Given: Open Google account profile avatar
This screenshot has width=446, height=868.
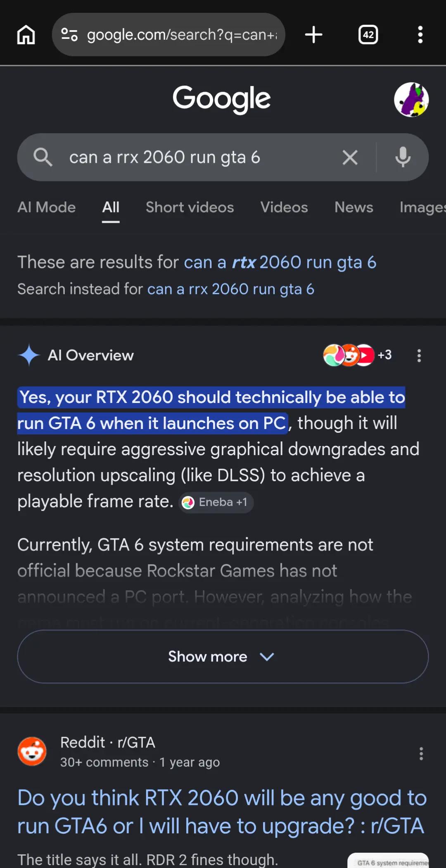Looking at the screenshot, I should click(411, 100).
